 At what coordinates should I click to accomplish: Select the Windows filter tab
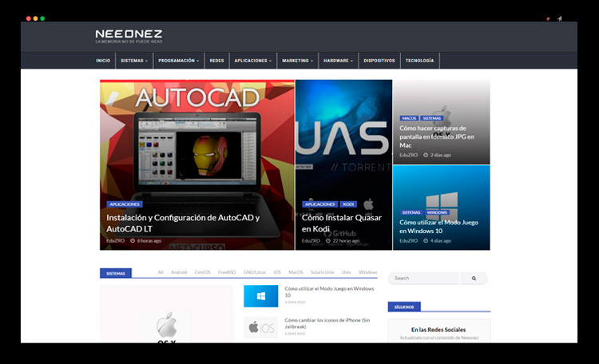[x=368, y=272]
